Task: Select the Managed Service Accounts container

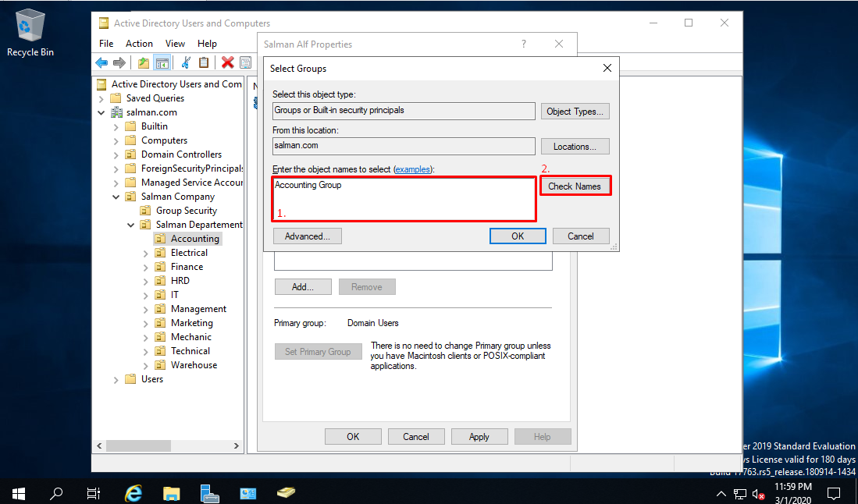Action: (x=184, y=183)
